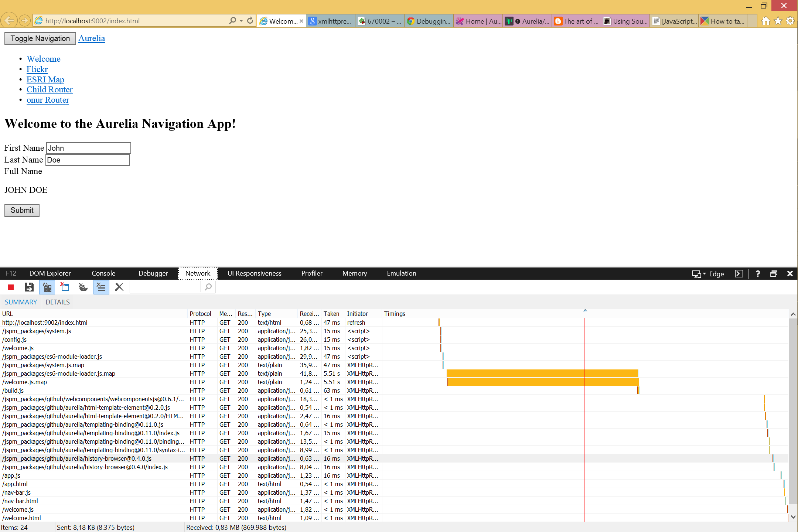Follow the ESRI Map navigation link
This screenshot has height=532, width=798.
(45, 79)
